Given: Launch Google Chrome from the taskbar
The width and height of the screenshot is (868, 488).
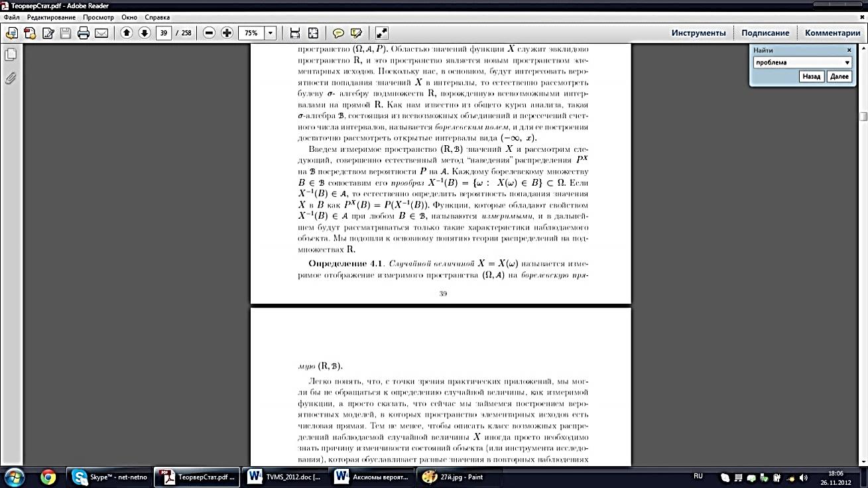Looking at the screenshot, I should [x=48, y=477].
